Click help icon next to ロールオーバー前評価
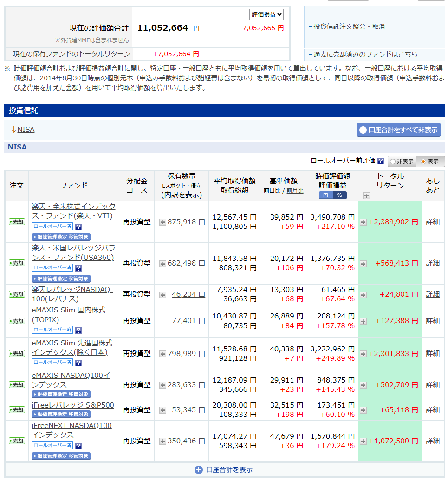The image size is (448, 480). point(381,161)
